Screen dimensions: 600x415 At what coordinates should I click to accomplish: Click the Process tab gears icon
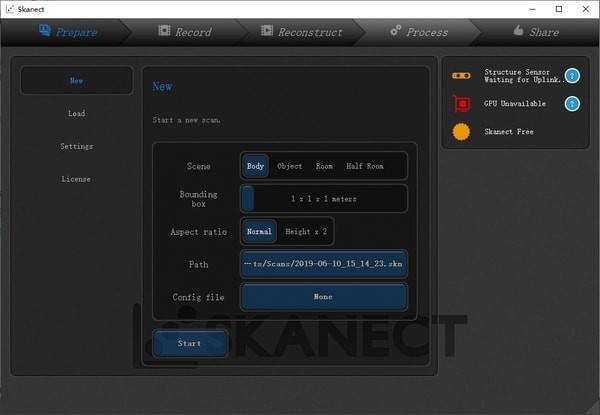tap(396, 30)
